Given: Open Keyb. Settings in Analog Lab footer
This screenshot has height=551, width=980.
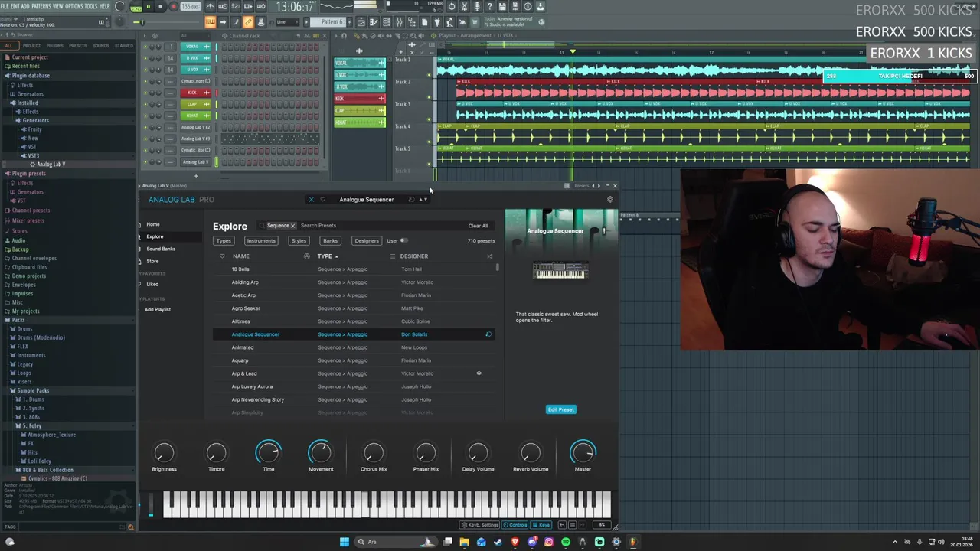Looking at the screenshot, I should (x=479, y=525).
